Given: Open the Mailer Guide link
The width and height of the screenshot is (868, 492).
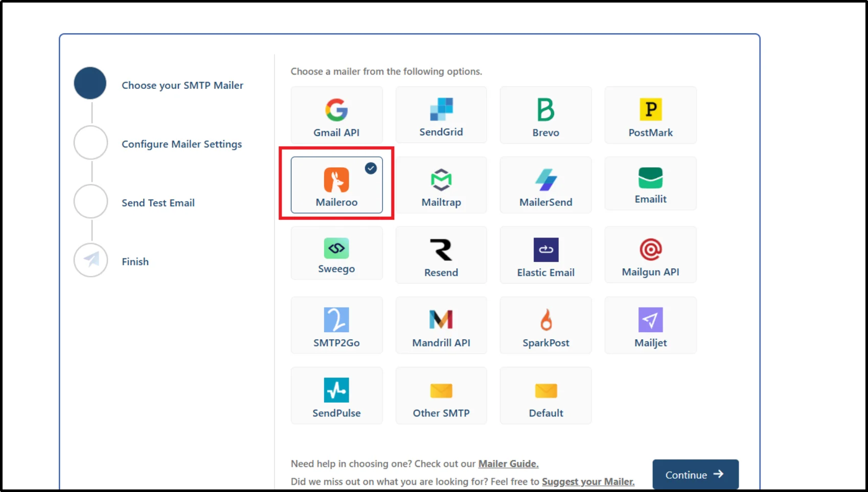Looking at the screenshot, I should coord(508,463).
